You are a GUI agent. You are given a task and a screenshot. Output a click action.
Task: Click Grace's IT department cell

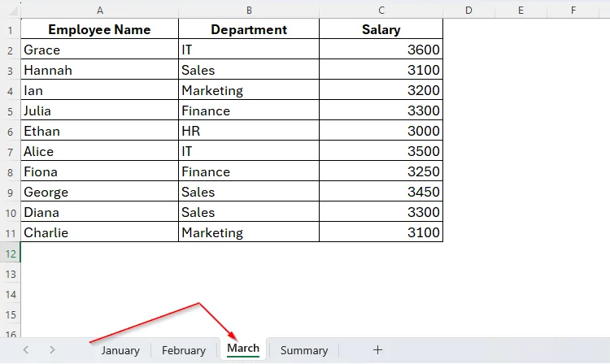coord(249,50)
